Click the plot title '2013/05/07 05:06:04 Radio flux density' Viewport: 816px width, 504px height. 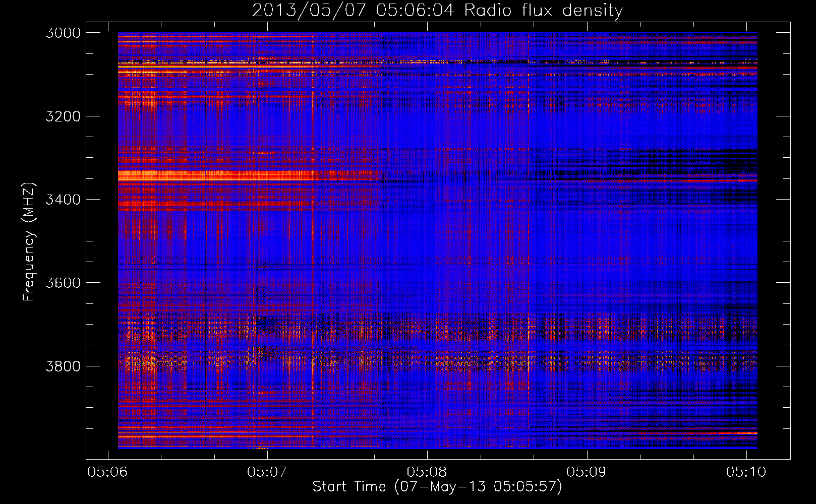(437, 10)
